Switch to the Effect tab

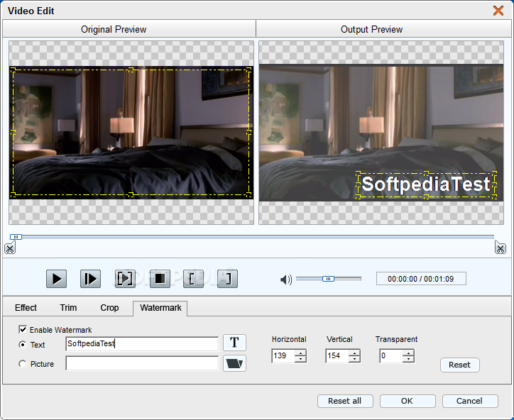click(26, 308)
